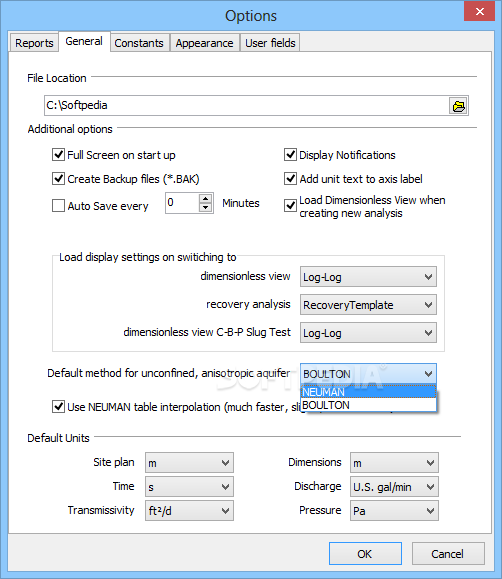The width and height of the screenshot is (502, 579).
Task: Open the dimensionless view Log-Log dropdown
Action: pos(368,277)
